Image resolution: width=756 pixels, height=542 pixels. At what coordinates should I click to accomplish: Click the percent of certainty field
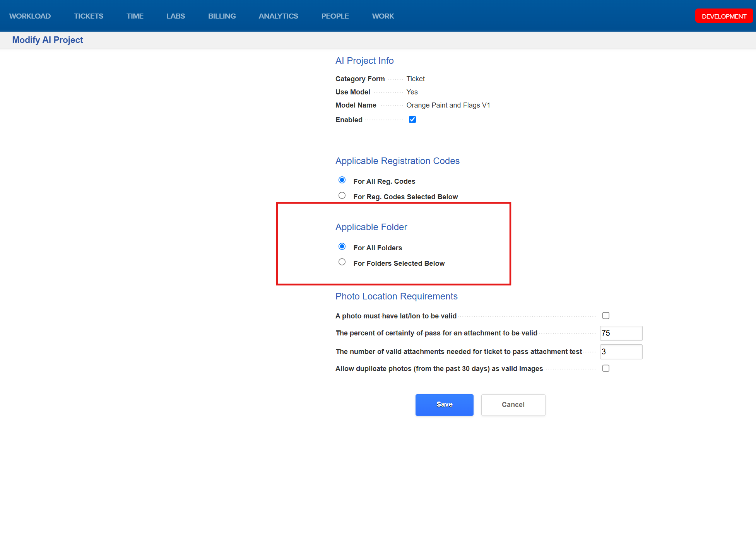(x=621, y=333)
